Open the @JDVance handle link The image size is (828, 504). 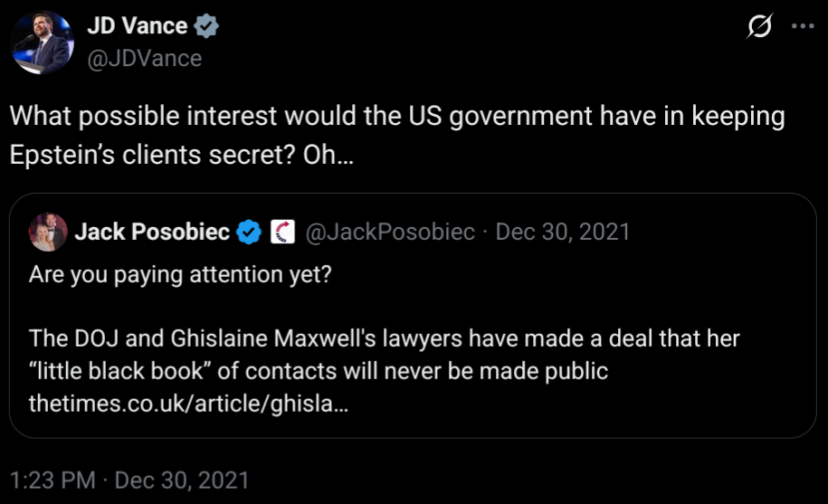[x=144, y=59]
